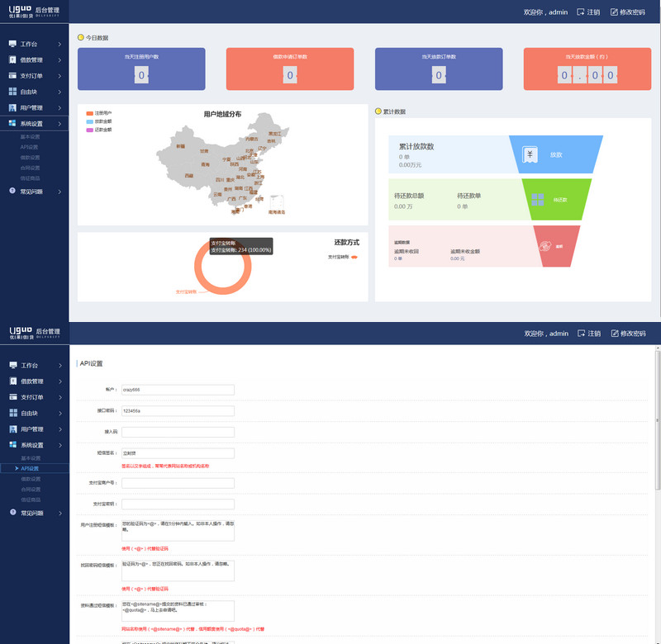Expand 支付订单 chevron in dashboard sidebar
Viewport: 661px width, 644px height.
coord(59,76)
